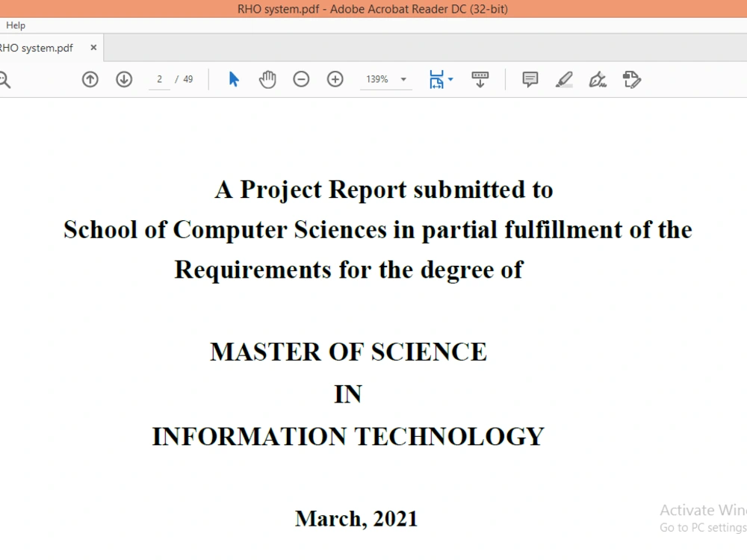Go to the previous page arrow
The width and height of the screenshot is (747, 560).
(90, 79)
